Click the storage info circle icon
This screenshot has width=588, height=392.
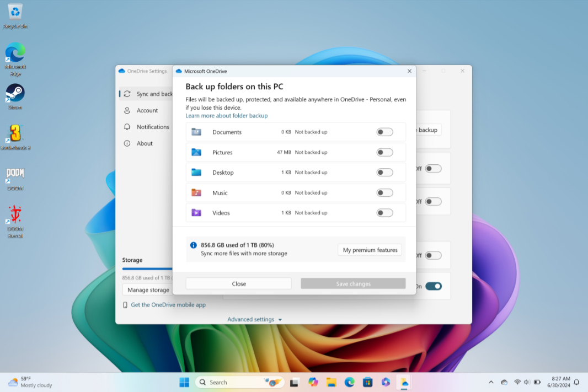(x=194, y=245)
